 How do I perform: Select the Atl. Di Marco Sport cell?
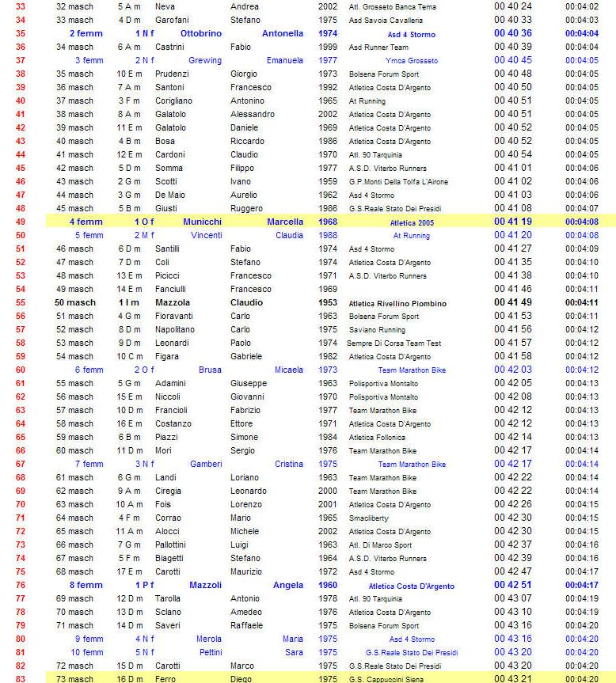coord(380,545)
